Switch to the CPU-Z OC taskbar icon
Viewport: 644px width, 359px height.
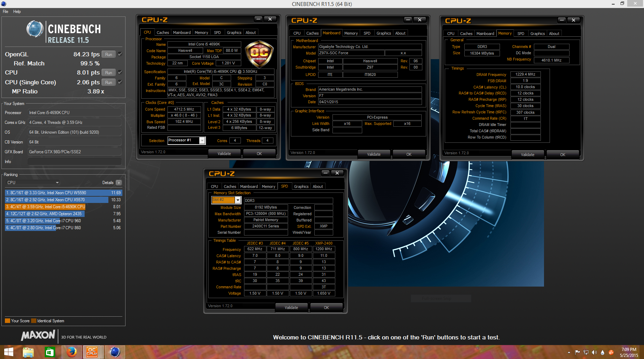(x=92, y=352)
